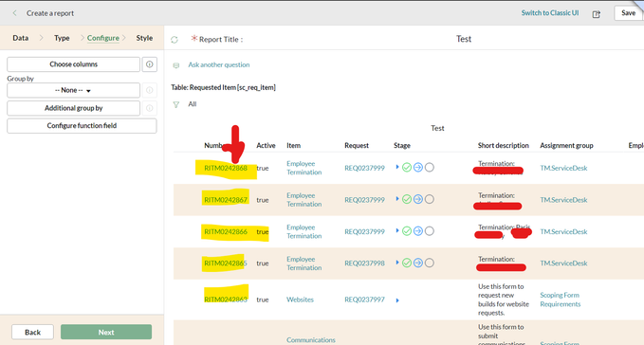Click the Active column header
This screenshot has height=345, width=644.
coord(266,146)
